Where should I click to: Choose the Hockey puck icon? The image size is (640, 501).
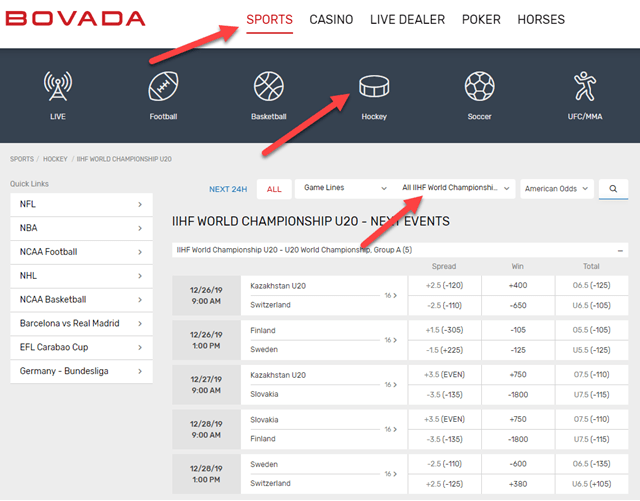click(374, 88)
